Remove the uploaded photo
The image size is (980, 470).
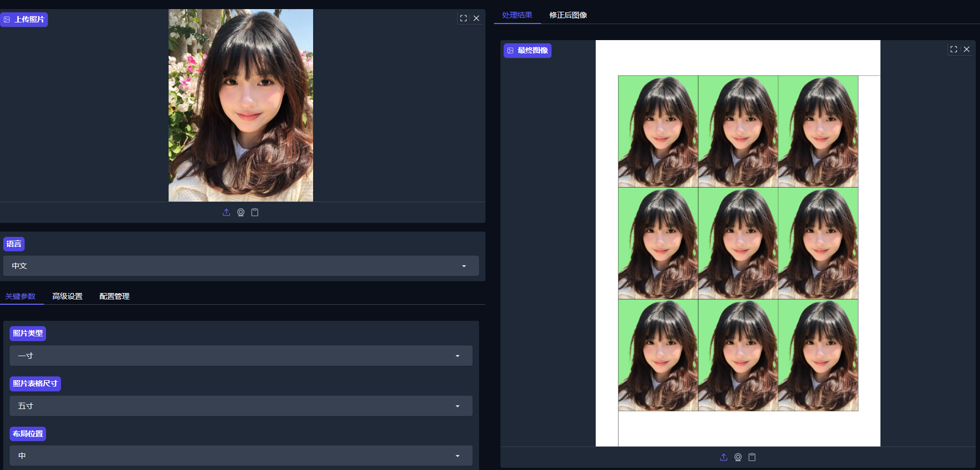pos(476,18)
